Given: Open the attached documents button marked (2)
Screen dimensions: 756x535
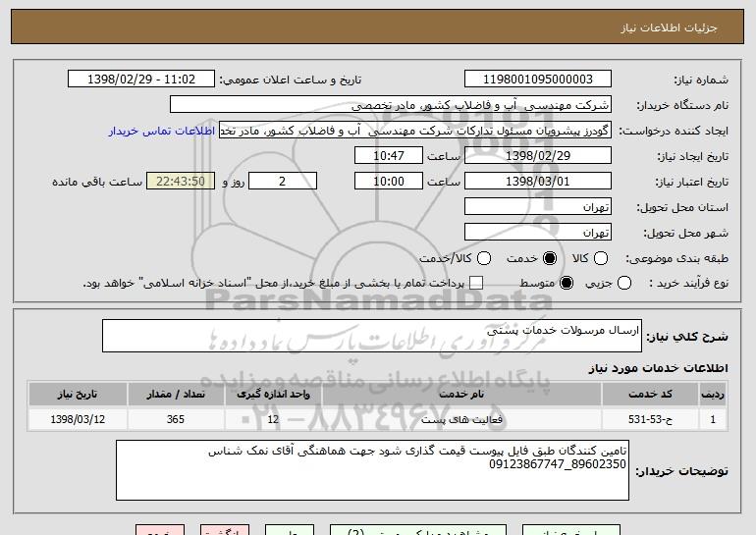Looking at the screenshot, I should click(x=418, y=530).
